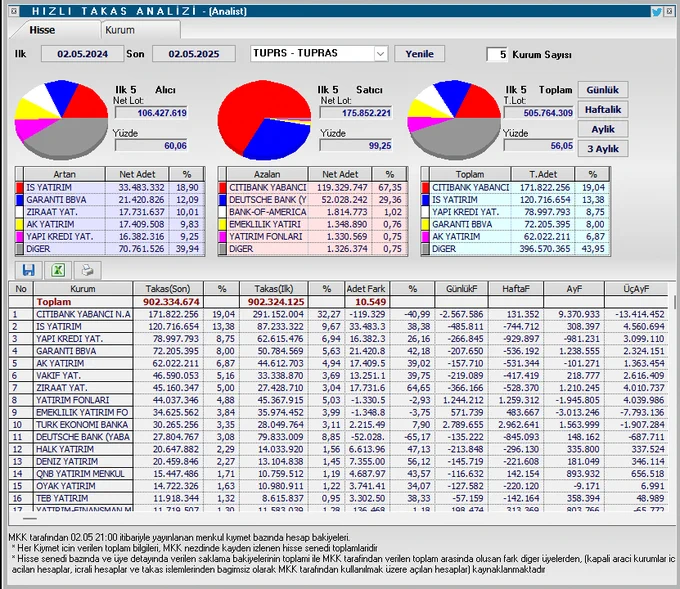Screen dimensions: 680x589
Task: Select the Hisse tab
Action: coord(42,30)
